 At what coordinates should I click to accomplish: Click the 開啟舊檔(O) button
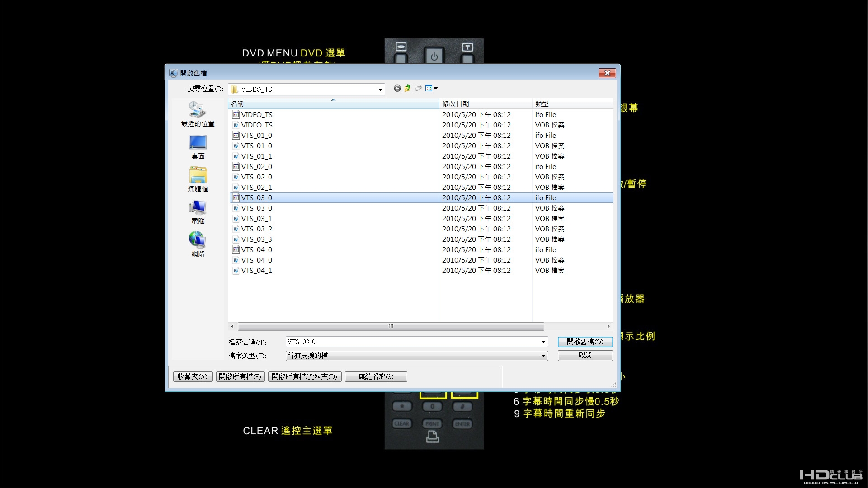[585, 342]
